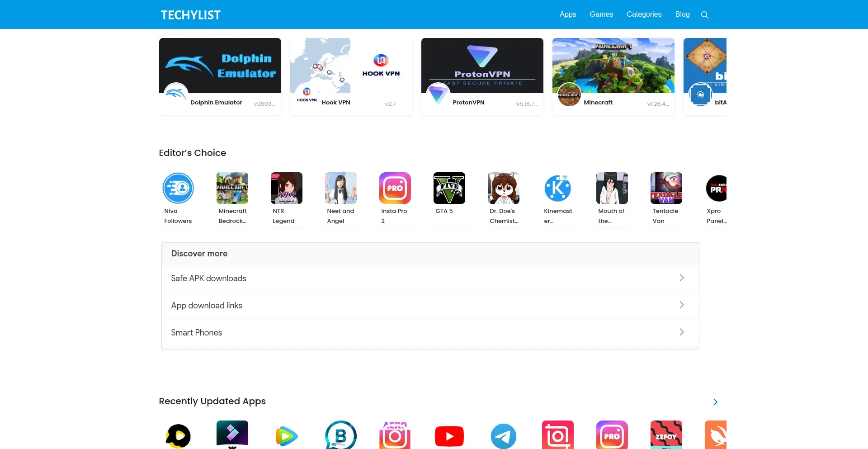
Task: Click the Dolphin Emulator round avatar icon
Action: pos(176,95)
